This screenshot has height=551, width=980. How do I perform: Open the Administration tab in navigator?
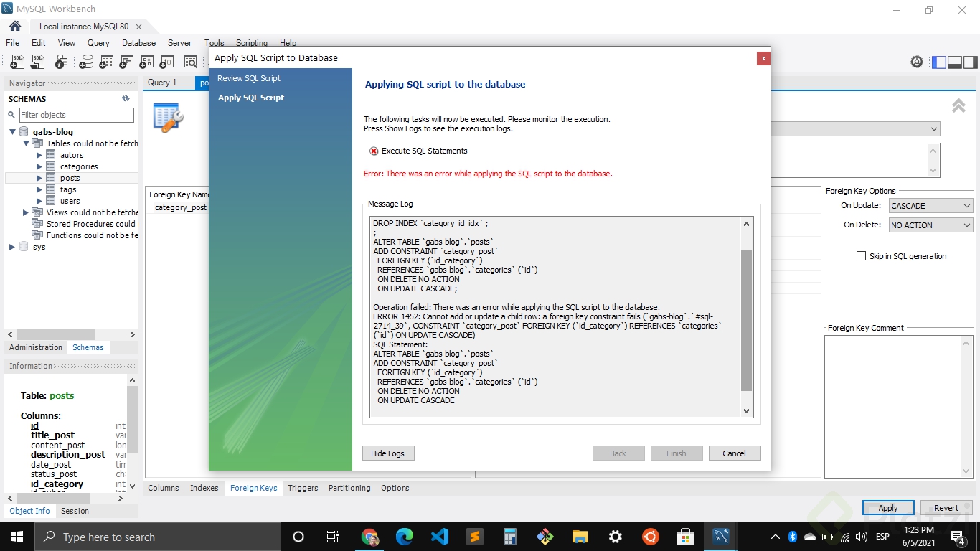tap(36, 347)
